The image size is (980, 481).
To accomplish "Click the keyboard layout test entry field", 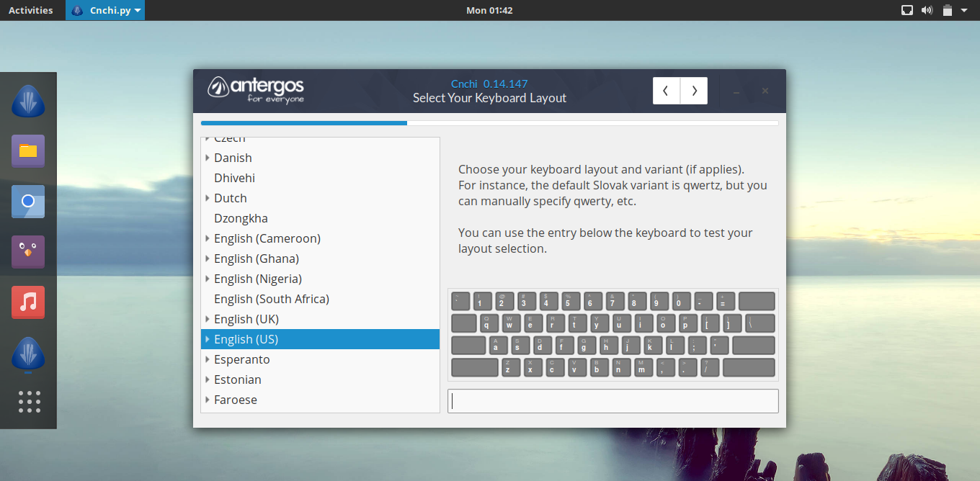I will click(x=612, y=401).
